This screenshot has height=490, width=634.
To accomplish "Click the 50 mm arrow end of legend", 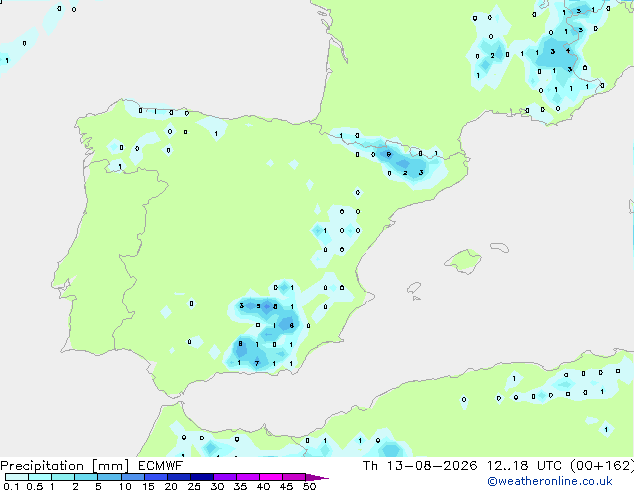I will point(317,477).
